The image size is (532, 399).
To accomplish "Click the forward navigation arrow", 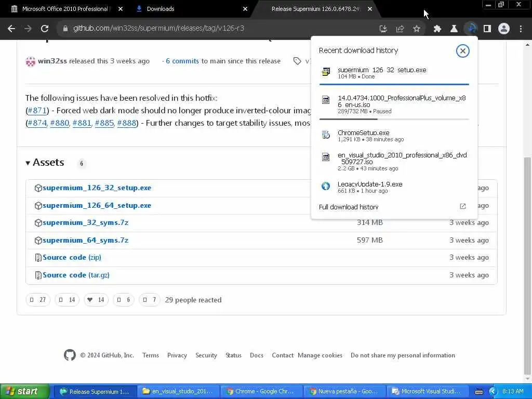I will (28, 29).
